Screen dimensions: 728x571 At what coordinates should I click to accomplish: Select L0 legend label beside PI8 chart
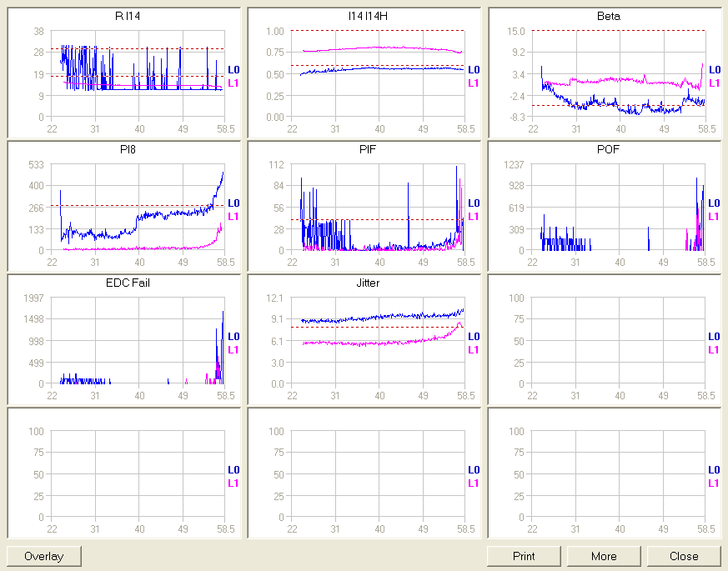coord(233,203)
